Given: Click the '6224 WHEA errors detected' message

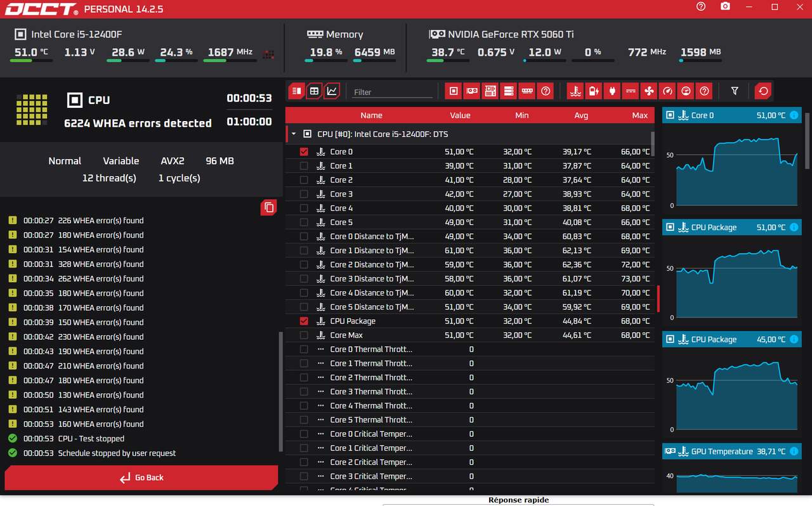Looking at the screenshot, I should click(x=138, y=123).
